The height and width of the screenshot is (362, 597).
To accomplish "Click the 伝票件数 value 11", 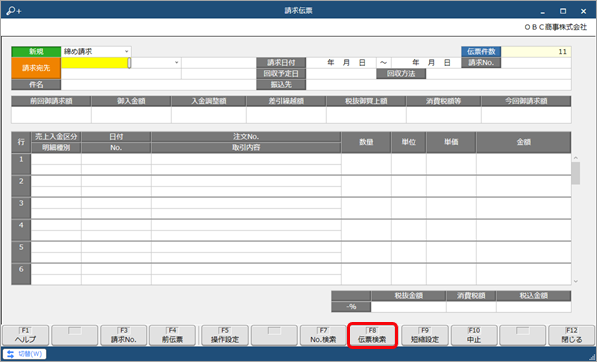I will click(536, 51).
